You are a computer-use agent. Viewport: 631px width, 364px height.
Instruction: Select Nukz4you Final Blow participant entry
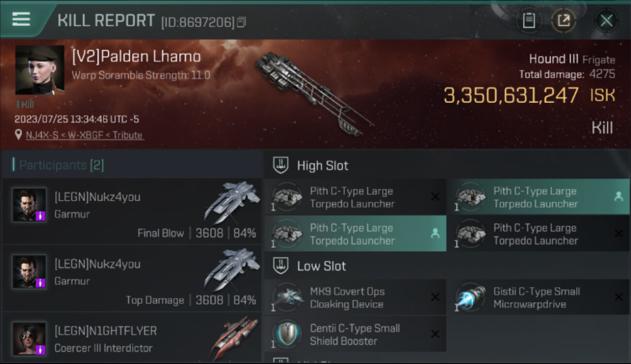(132, 212)
